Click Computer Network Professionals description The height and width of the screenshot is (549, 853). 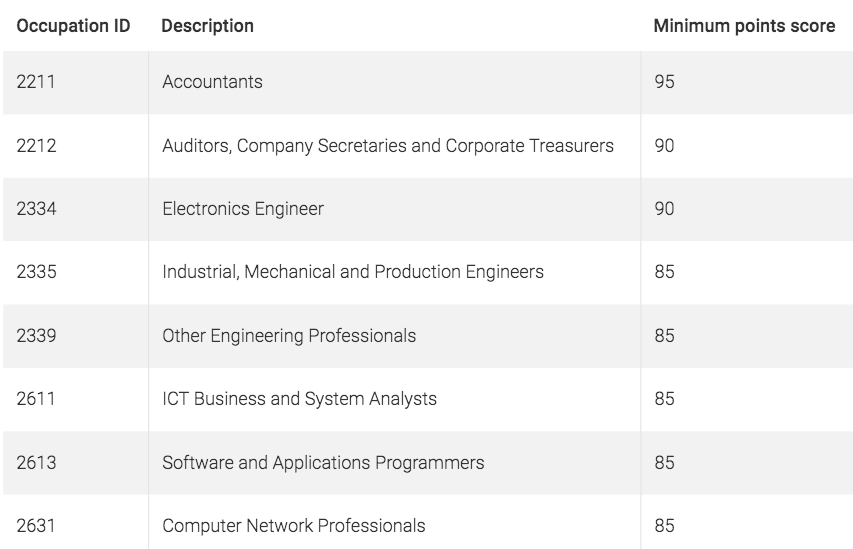coord(294,526)
